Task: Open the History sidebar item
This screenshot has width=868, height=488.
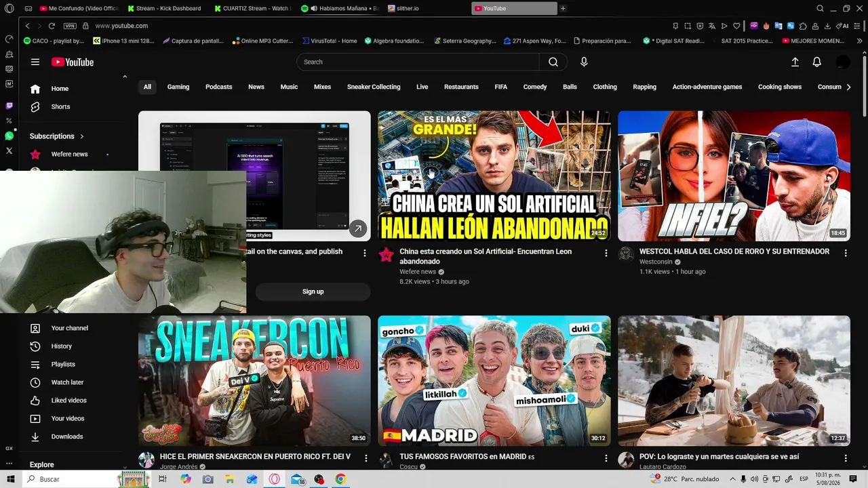Action: point(61,346)
